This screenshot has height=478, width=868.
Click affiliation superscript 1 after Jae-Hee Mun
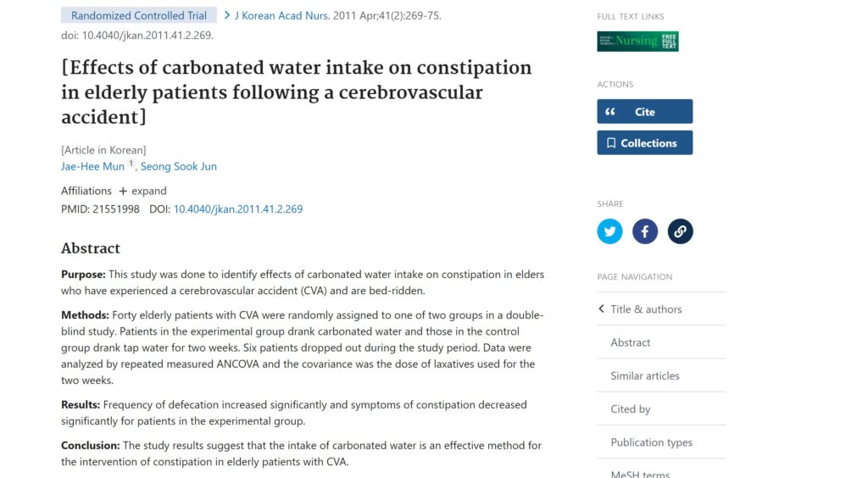point(131,164)
